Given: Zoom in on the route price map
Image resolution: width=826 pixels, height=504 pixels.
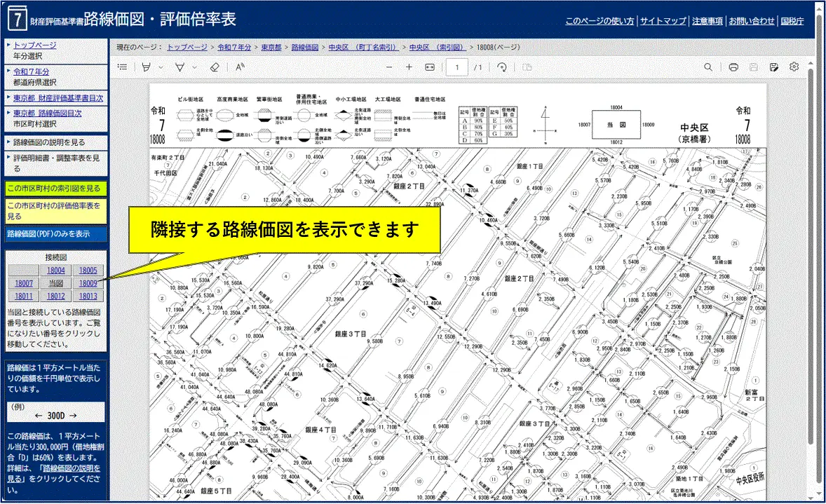Looking at the screenshot, I should coord(409,67).
